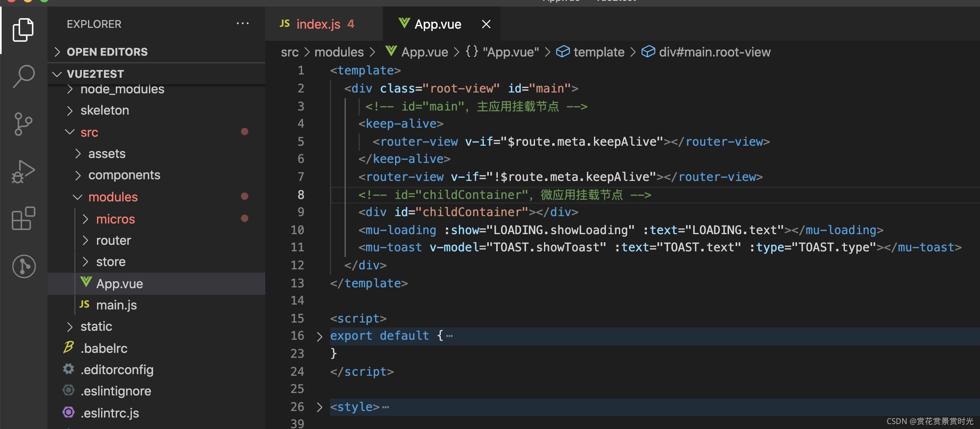Close the App.vue tab

486,24
